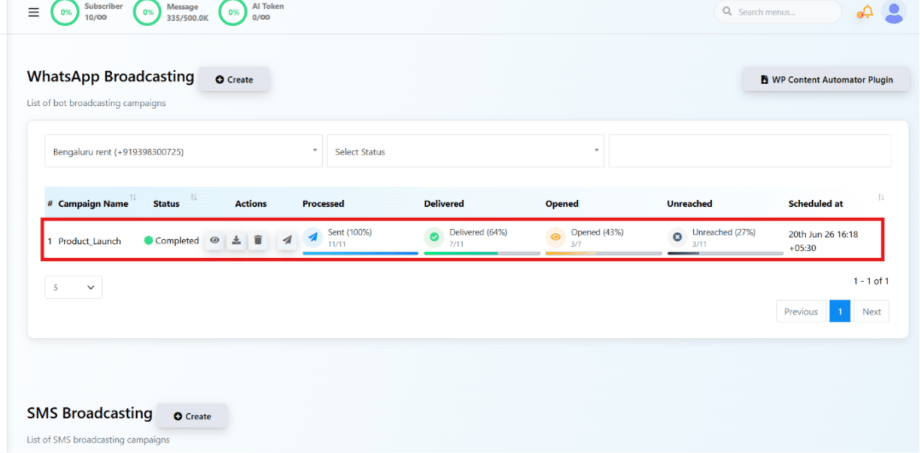Click the Opened progress bar
This screenshot has width=920, height=453.
pos(604,253)
